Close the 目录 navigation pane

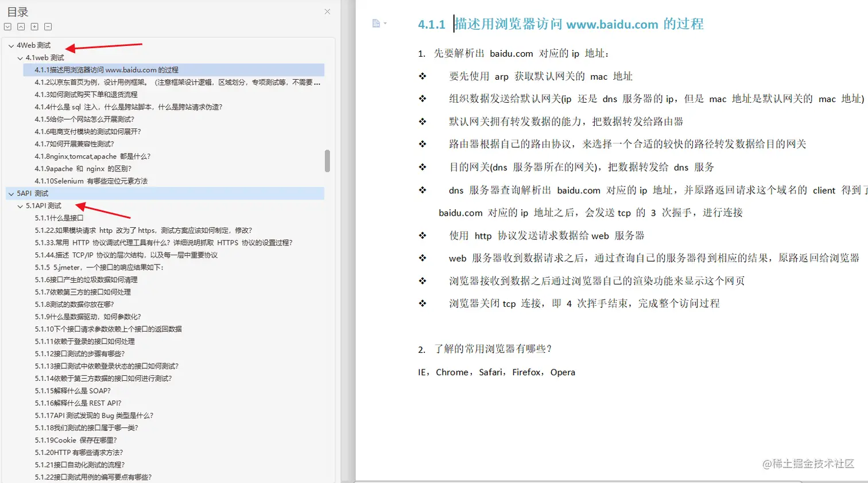coord(327,11)
